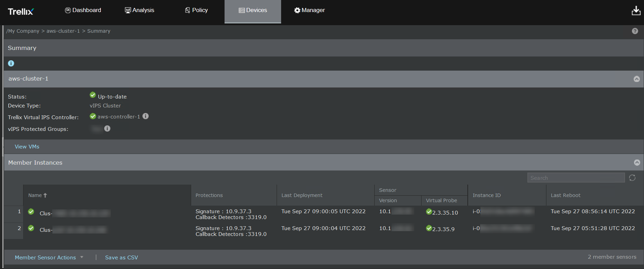Click last reboot time 05:51:28 UTC

(x=593, y=228)
